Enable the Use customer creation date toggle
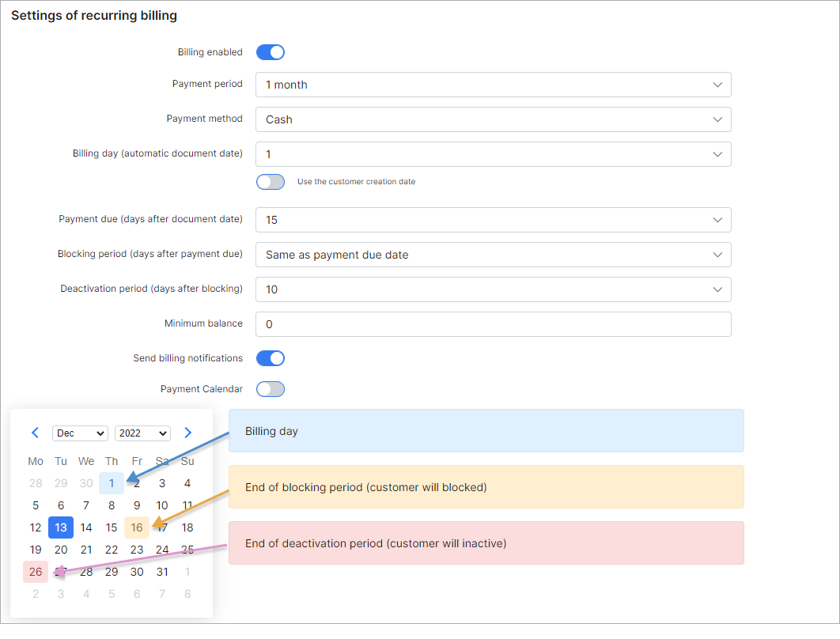Viewport: 840px width, 639px height. click(x=270, y=181)
